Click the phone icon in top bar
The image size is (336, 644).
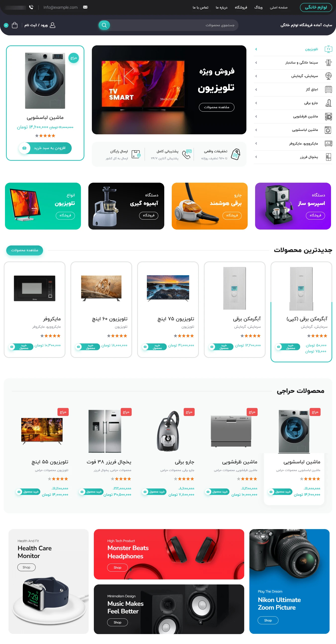pos(31,7)
